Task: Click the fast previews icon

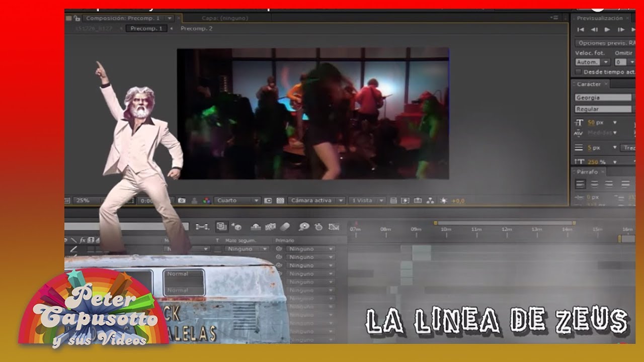Action: 406,201
